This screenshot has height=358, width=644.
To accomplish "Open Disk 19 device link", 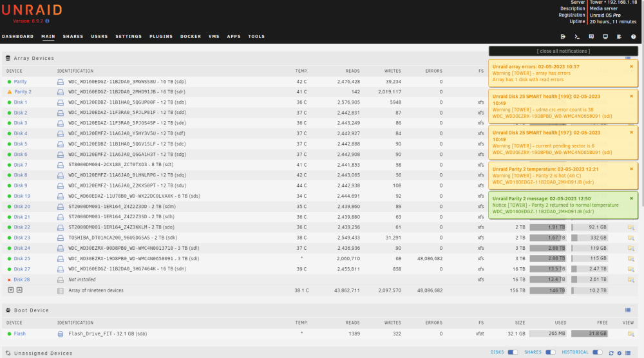I will (x=22, y=196).
